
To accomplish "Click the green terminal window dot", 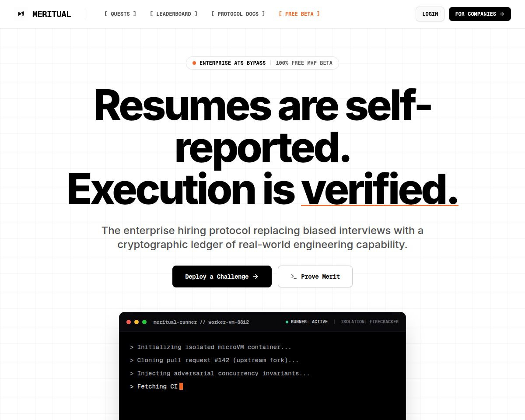I will (144, 322).
